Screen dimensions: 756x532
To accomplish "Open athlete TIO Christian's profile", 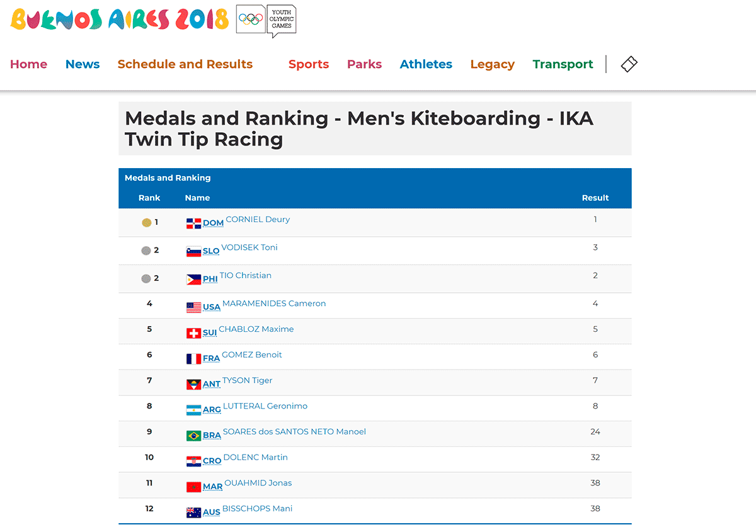I will pos(246,276).
